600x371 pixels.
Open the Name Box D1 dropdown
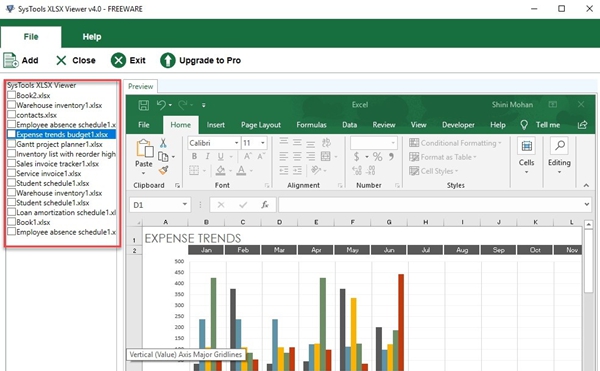tap(185, 205)
